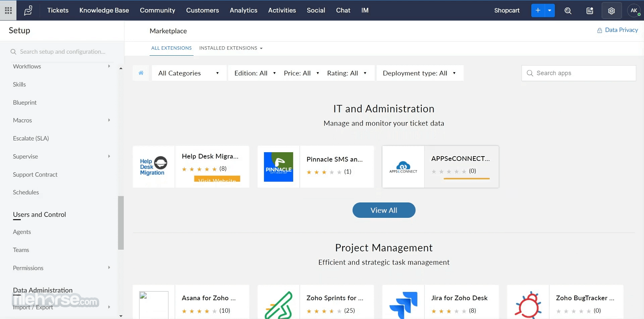Expand the Supervise submenu arrow

pyautogui.click(x=109, y=156)
